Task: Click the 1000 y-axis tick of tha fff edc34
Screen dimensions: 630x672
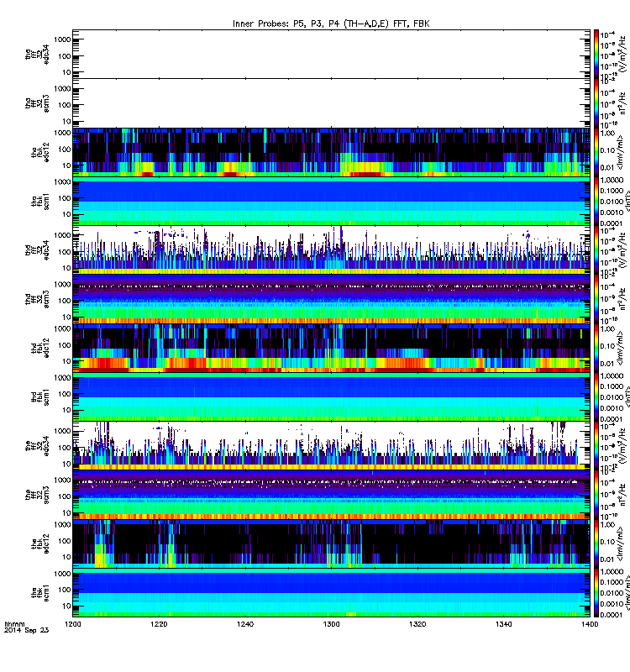Action: [62, 39]
